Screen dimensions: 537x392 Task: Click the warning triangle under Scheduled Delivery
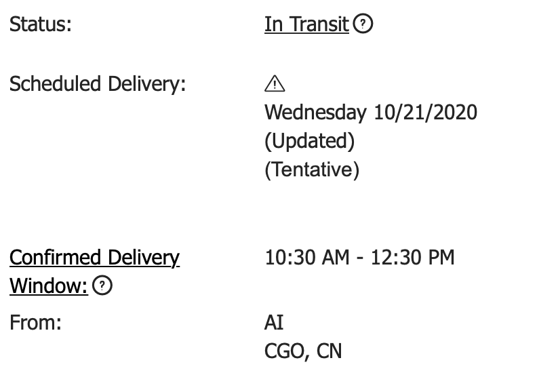coord(275,83)
